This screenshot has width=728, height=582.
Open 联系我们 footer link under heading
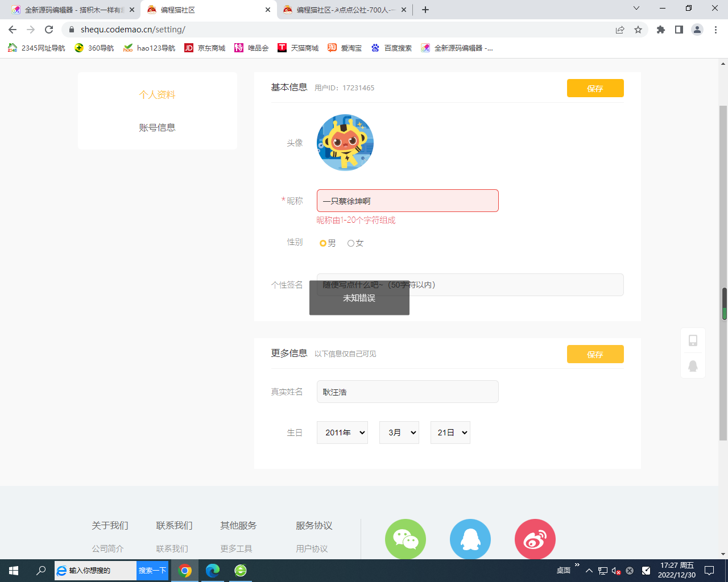point(172,548)
